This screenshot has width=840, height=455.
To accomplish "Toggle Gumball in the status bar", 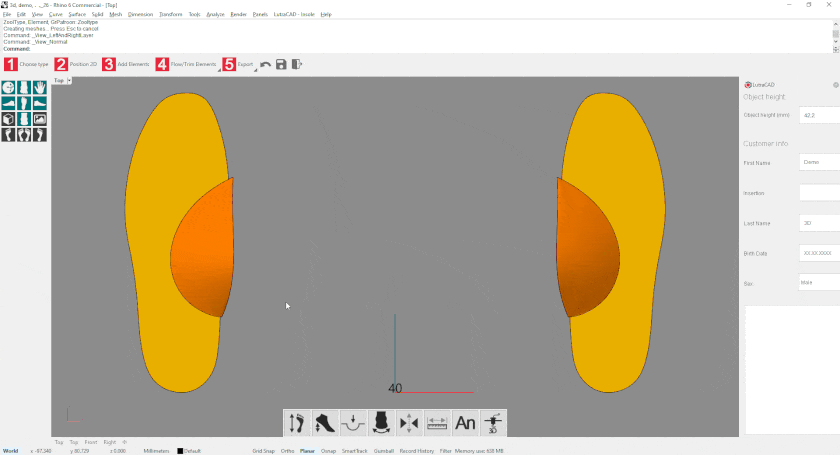I will pos(384,451).
